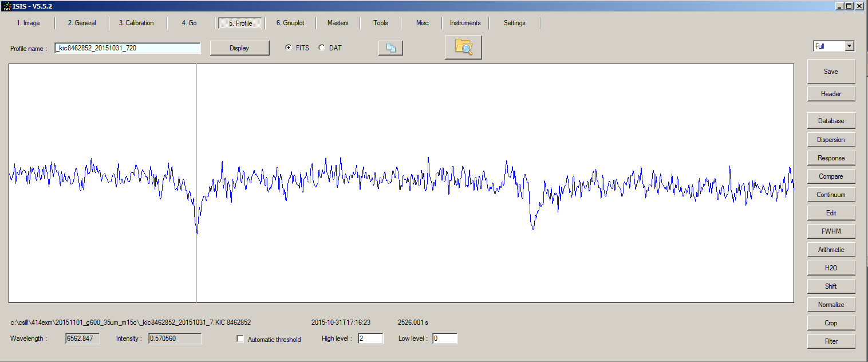868x362 pixels.
Task: Click the Continuum button
Action: [x=831, y=195]
